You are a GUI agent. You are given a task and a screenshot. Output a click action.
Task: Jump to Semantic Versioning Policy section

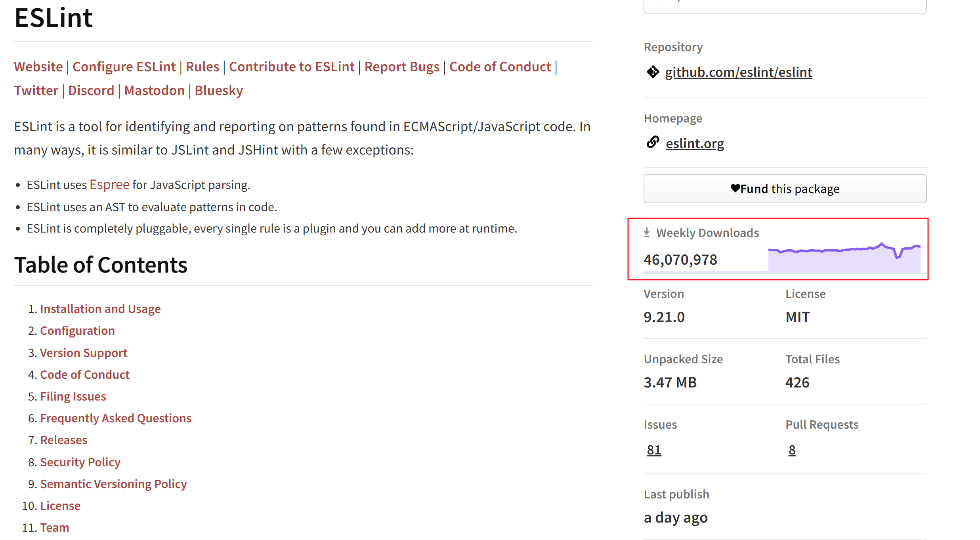point(113,484)
